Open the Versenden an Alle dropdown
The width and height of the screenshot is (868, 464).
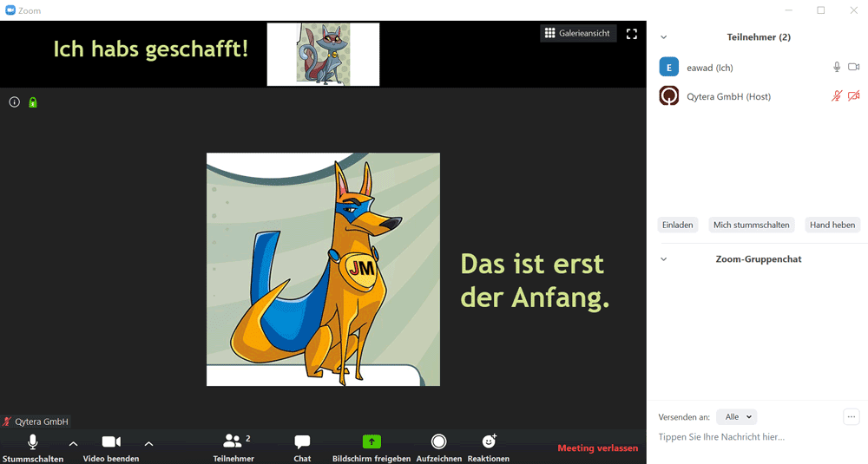coord(736,417)
